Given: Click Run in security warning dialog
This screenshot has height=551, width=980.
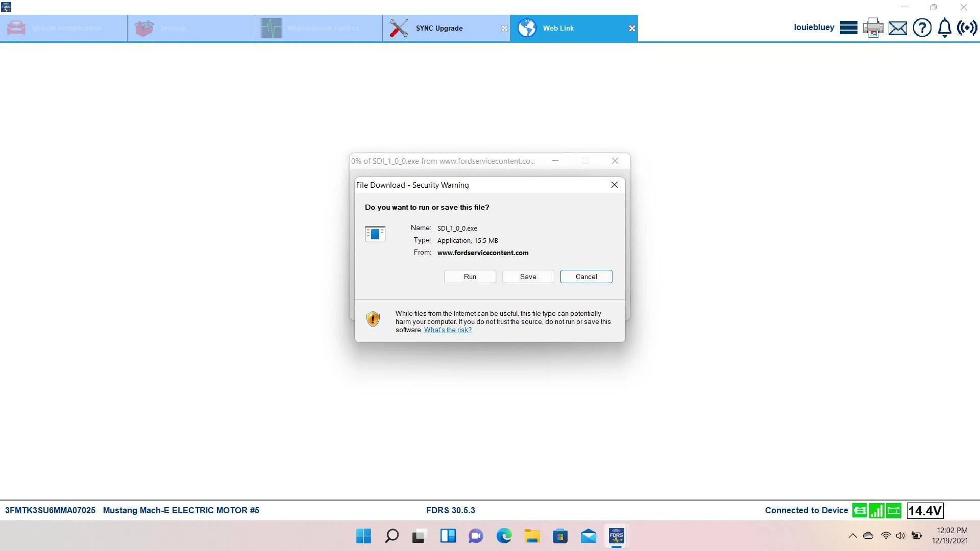Looking at the screenshot, I should coord(470,277).
